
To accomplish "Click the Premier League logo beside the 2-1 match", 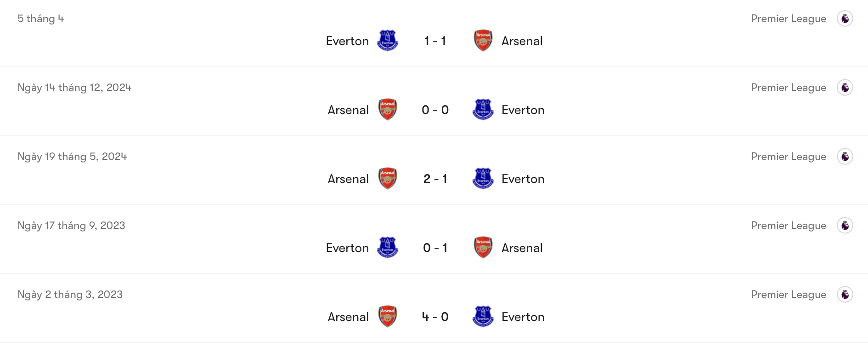I will click(x=845, y=156).
